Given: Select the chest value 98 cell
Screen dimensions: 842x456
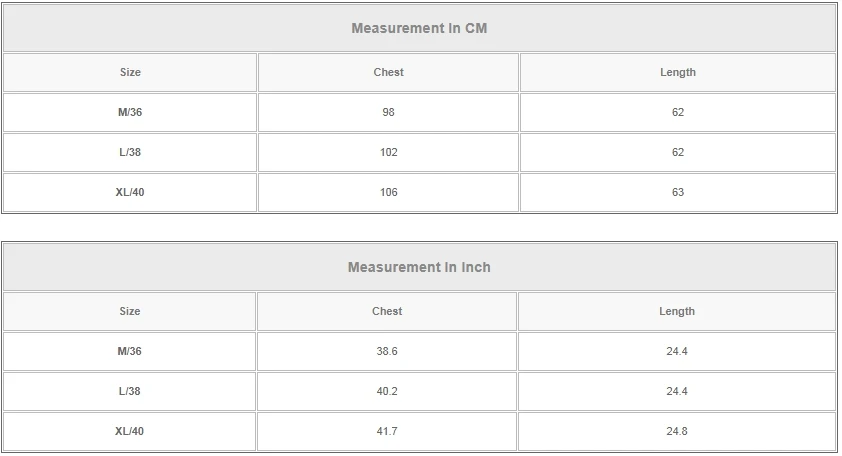Looking at the screenshot, I should point(388,112).
